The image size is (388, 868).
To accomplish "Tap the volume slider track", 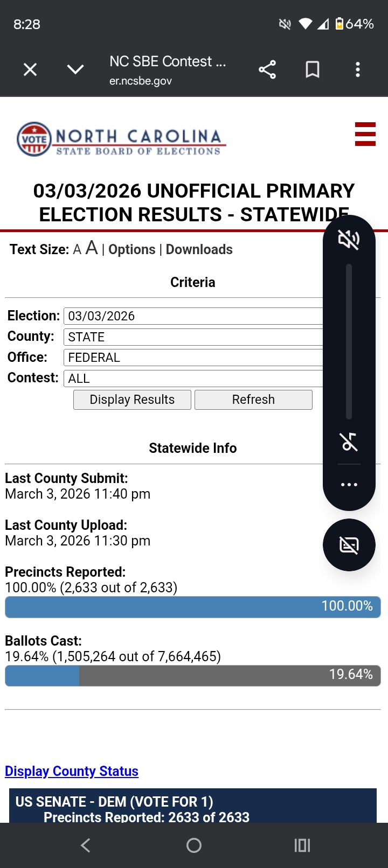I will click(x=349, y=341).
